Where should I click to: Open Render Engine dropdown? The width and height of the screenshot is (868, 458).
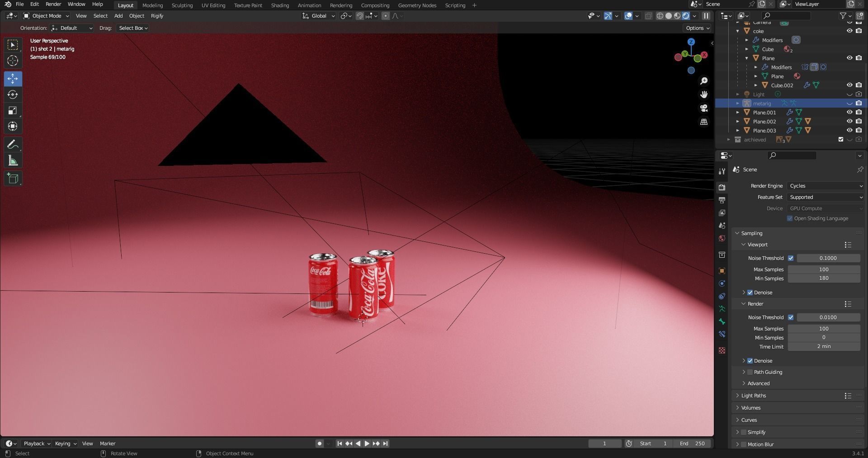[x=826, y=186]
